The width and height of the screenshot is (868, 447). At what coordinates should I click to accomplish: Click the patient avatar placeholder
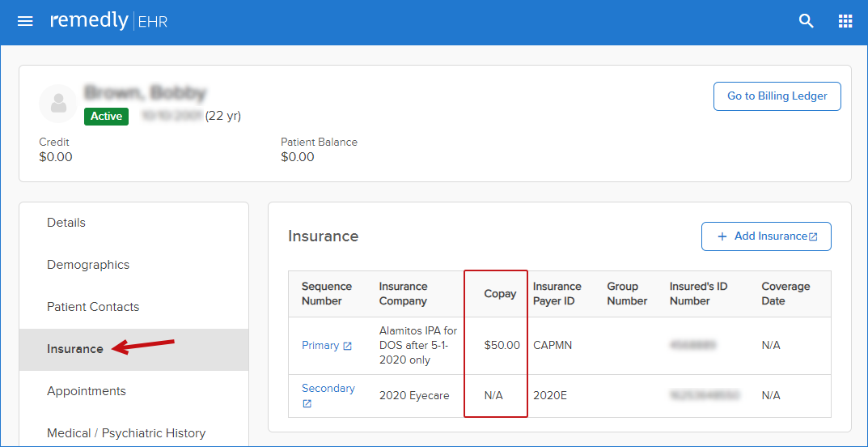click(x=58, y=104)
